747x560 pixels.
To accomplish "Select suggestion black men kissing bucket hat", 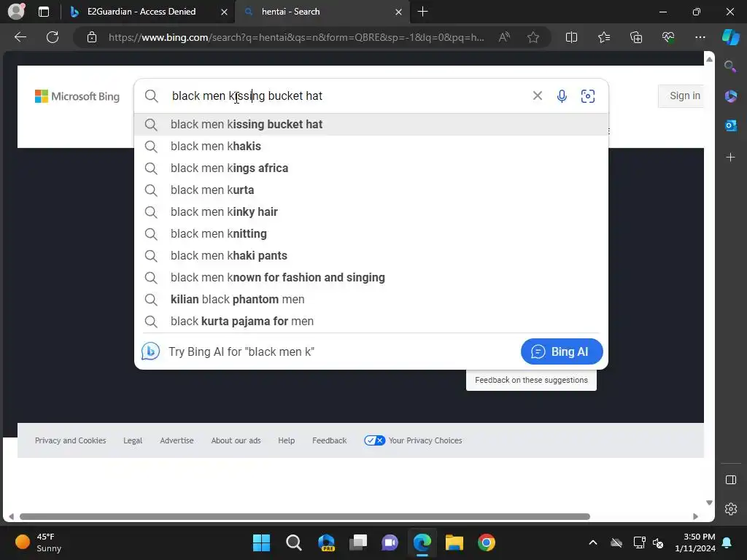I will point(371,124).
